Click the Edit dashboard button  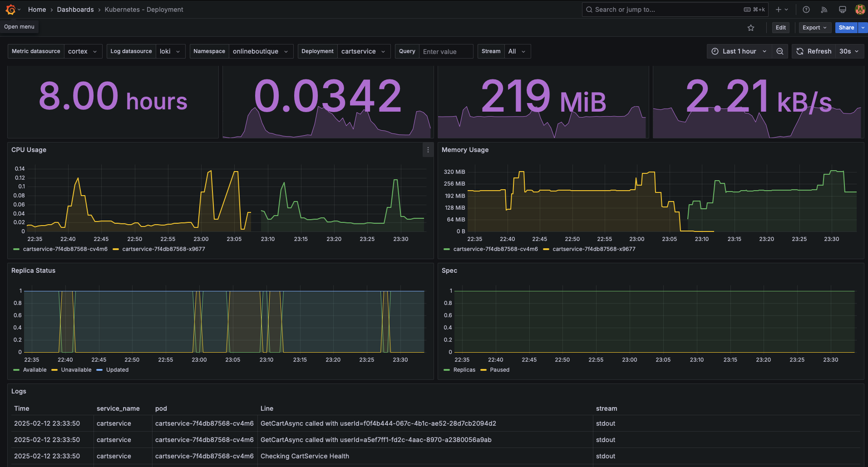tap(781, 28)
